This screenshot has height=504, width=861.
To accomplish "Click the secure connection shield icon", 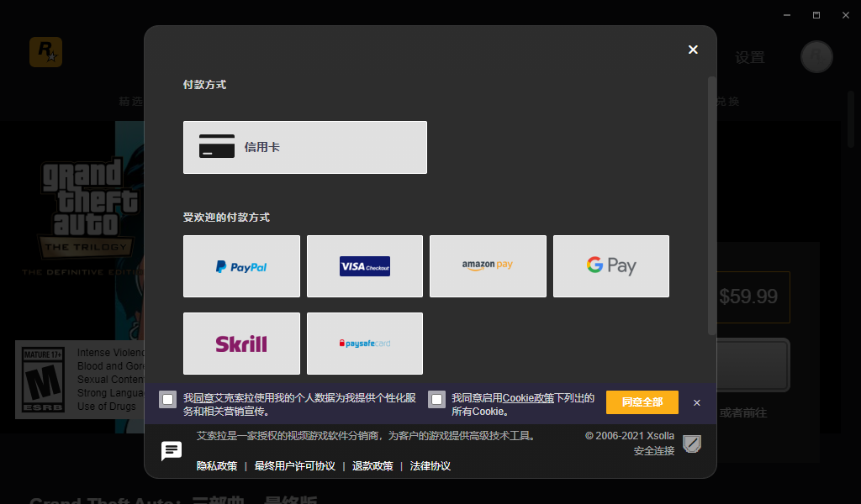I will pyautogui.click(x=692, y=444).
